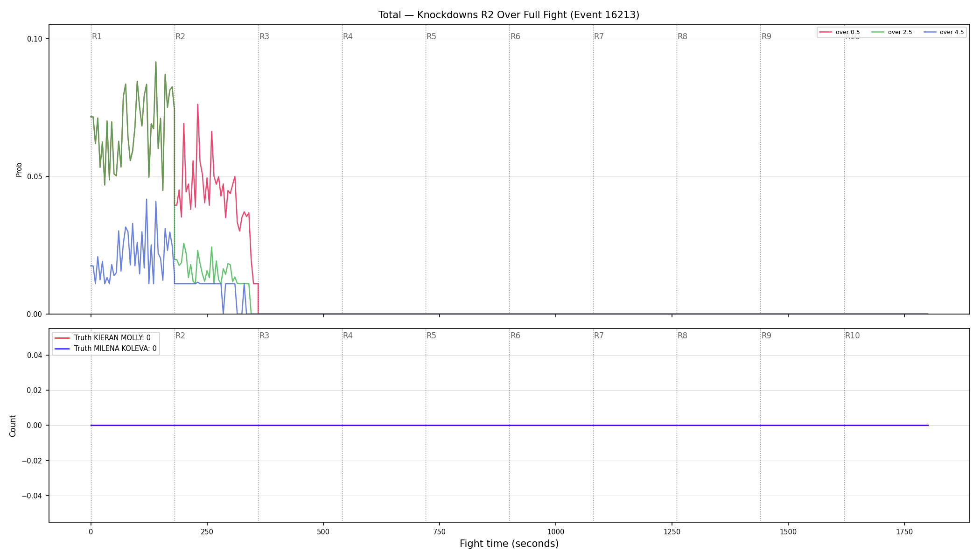Click the R5 round label in the top chart

click(x=431, y=36)
